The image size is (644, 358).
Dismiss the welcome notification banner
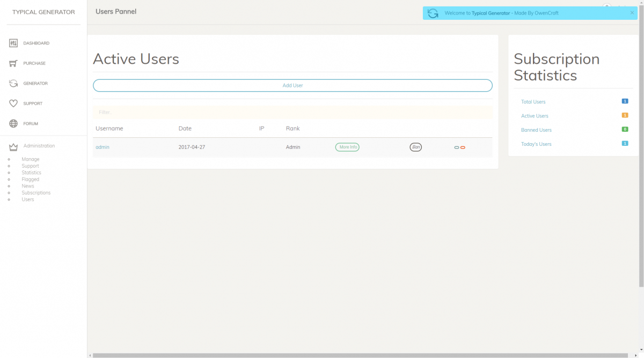coord(632,13)
